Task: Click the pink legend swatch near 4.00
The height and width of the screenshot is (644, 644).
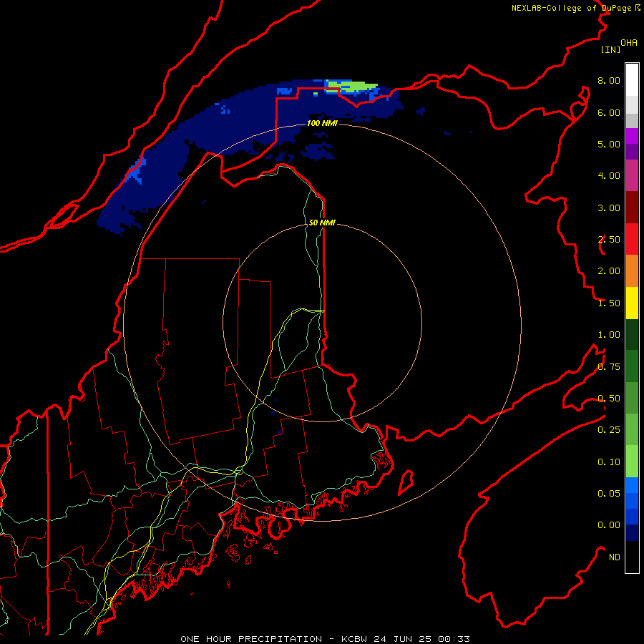Action: coord(632,175)
